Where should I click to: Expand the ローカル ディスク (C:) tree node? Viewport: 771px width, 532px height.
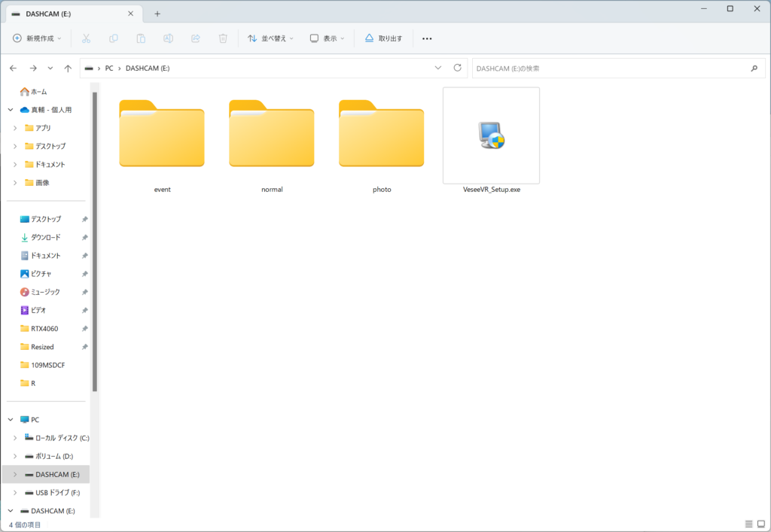tap(15, 438)
